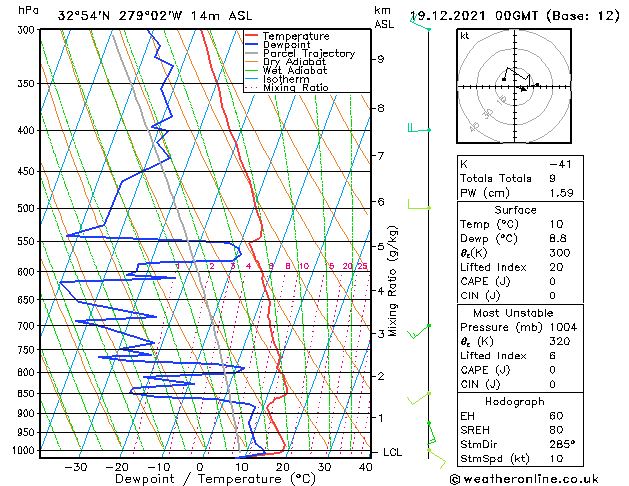Click the Most Unstable section heading
This screenshot has width=629, height=486.
[513, 313]
